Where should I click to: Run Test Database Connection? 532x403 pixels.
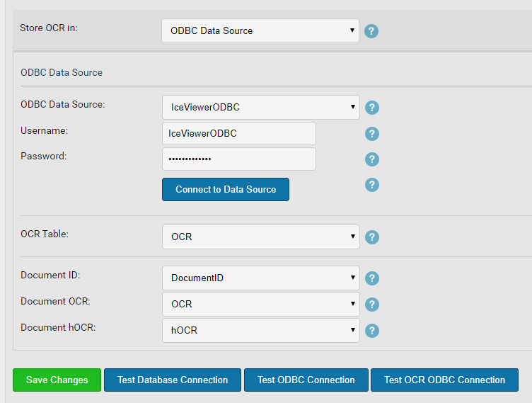(x=173, y=380)
